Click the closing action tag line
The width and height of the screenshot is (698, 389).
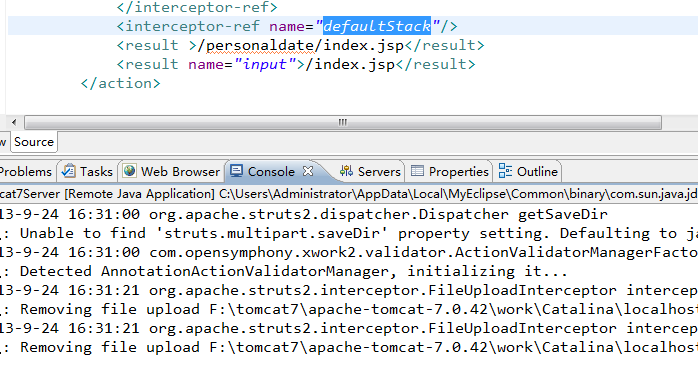pyautogui.click(x=120, y=83)
